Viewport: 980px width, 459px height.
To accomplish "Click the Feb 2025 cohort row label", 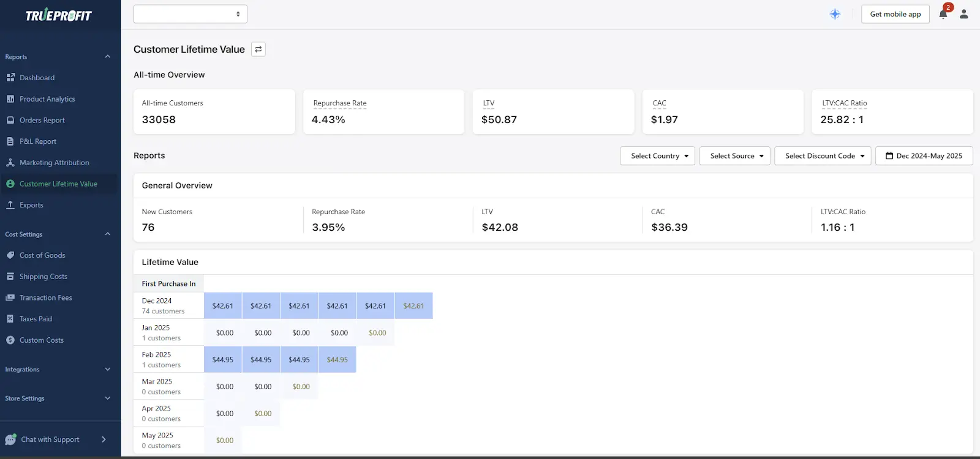I will pyautogui.click(x=168, y=359).
